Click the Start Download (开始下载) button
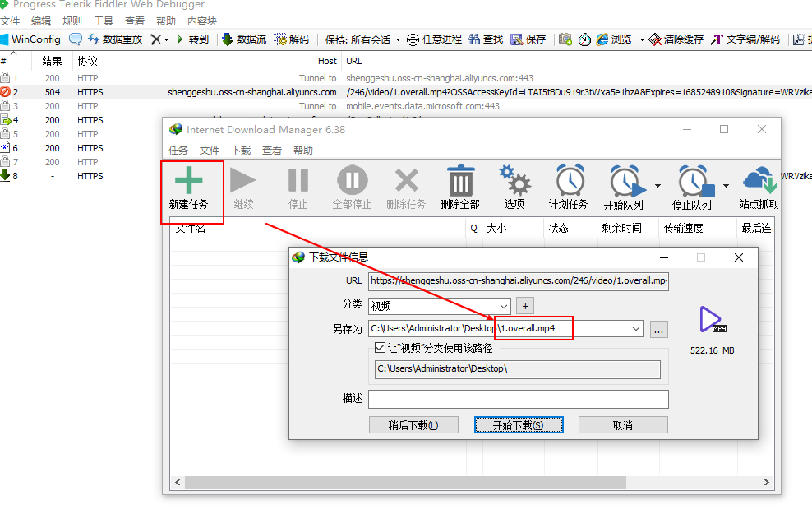The image size is (812, 528). [519, 425]
